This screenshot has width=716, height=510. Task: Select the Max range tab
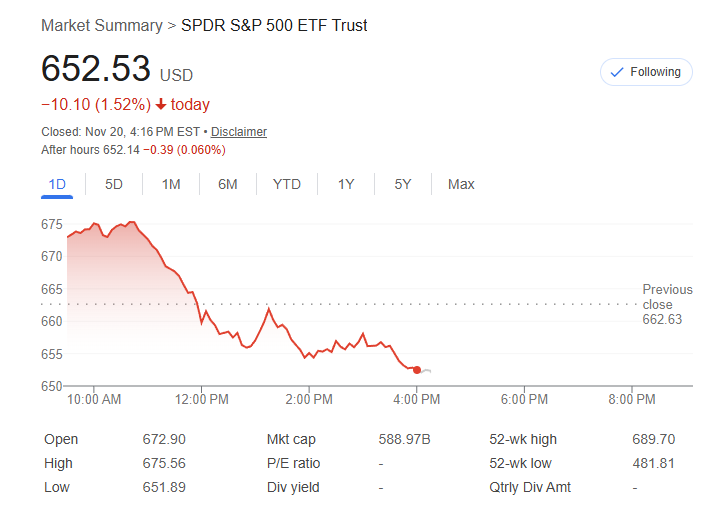coord(461,184)
